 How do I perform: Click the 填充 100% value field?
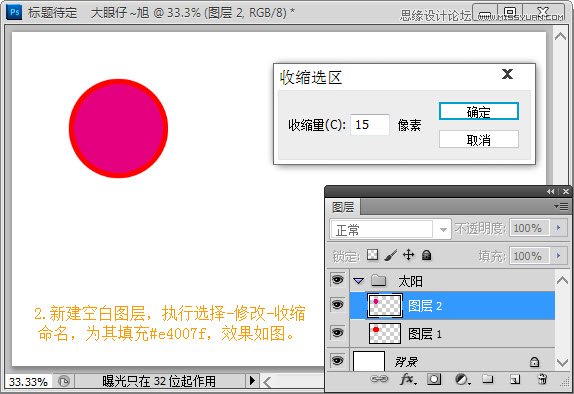tap(529, 256)
